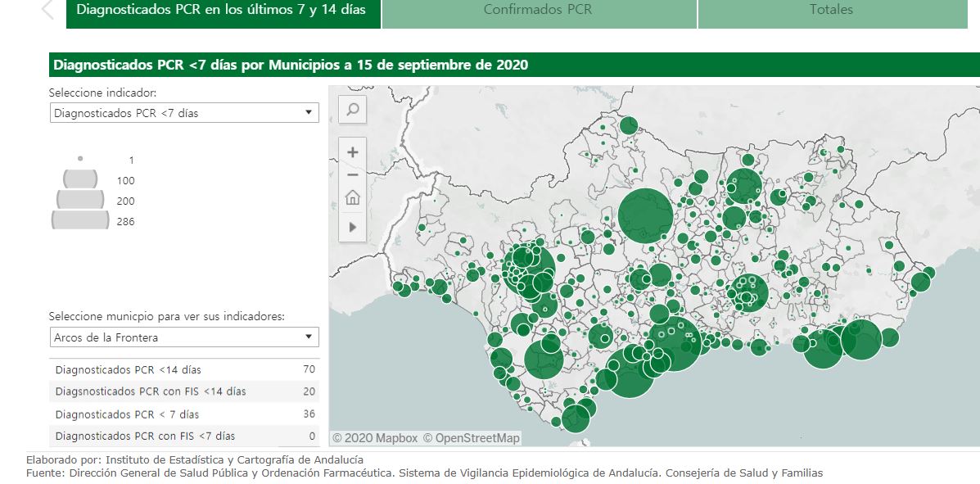Reset the map view with the home icon
The width and height of the screenshot is (980, 484).
(x=353, y=198)
